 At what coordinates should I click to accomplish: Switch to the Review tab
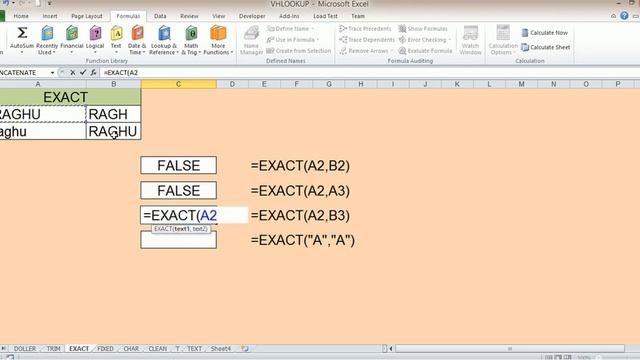click(x=189, y=16)
